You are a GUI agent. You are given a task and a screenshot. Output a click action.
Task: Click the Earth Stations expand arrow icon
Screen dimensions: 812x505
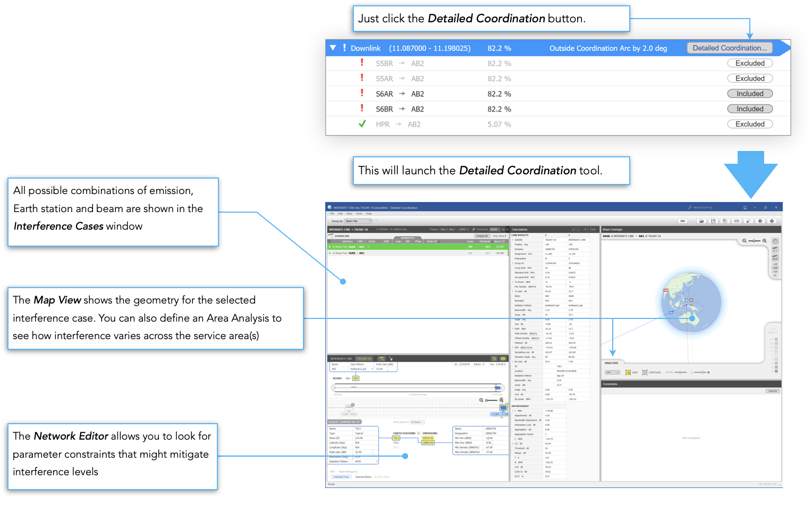pyautogui.click(x=419, y=433)
